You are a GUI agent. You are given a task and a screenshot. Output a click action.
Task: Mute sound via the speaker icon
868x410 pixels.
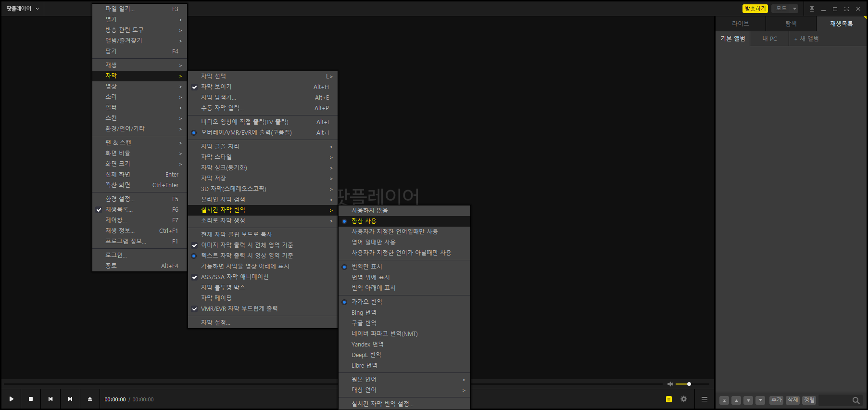[x=670, y=384]
